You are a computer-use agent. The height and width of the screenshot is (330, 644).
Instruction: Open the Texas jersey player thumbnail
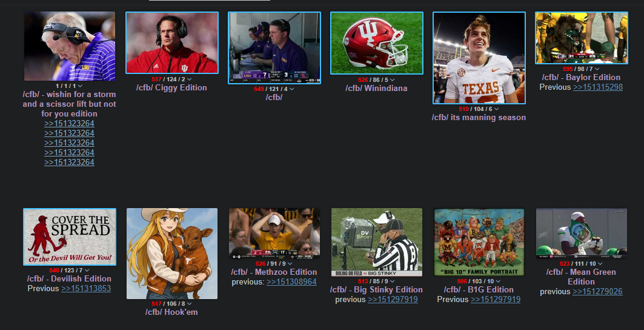(x=479, y=58)
